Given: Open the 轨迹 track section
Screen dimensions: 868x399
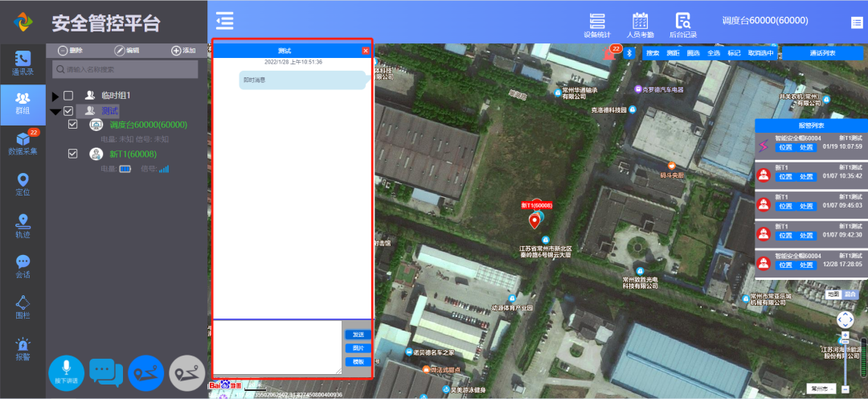Looking at the screenshot, I should click(23, 226).
